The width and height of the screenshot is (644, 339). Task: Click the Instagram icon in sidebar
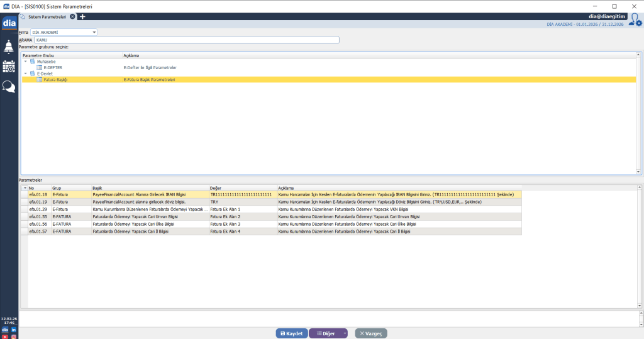pyautogui.click(x=13, y=336)
